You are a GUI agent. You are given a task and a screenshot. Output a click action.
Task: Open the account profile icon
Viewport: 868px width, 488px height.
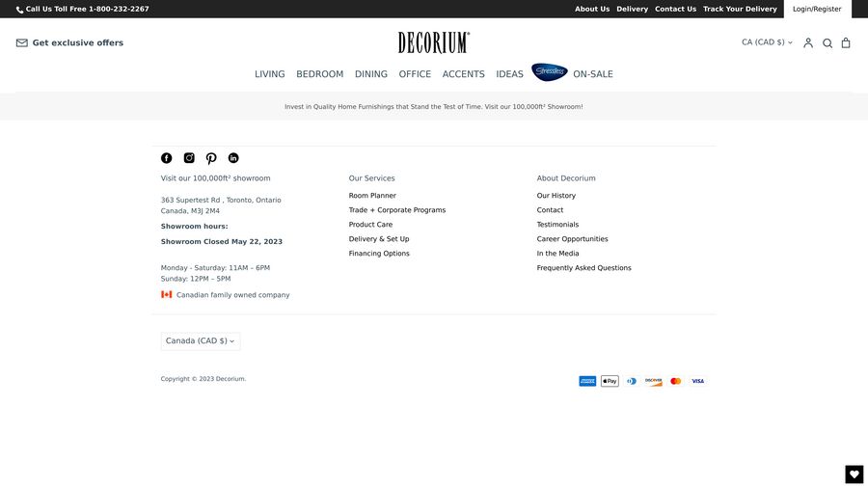(808, 42)
